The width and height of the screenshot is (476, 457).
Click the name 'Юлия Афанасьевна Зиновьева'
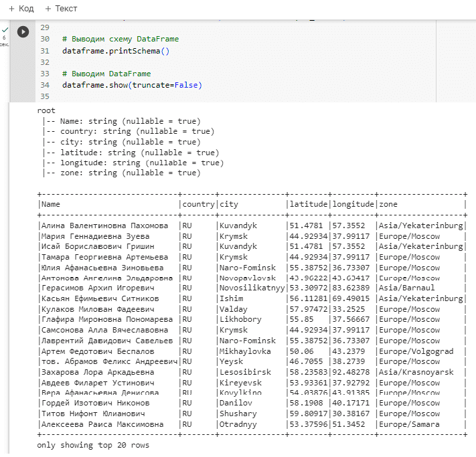click(102, 268)
